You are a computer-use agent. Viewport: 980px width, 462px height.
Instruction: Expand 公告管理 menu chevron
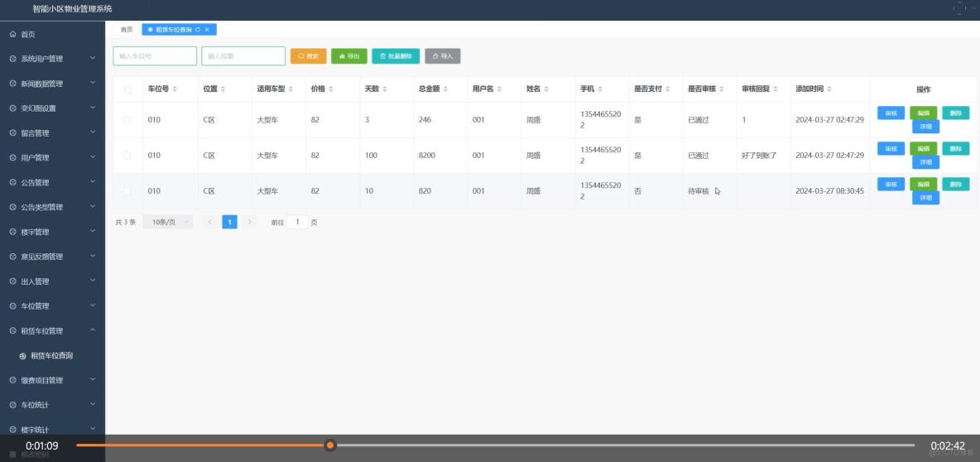pos(93,182)
